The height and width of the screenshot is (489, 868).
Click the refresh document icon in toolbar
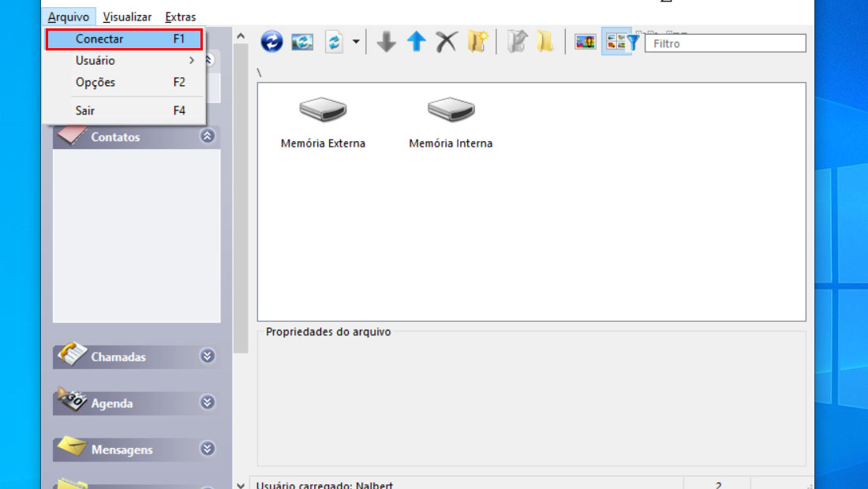[x=335, y=42]
